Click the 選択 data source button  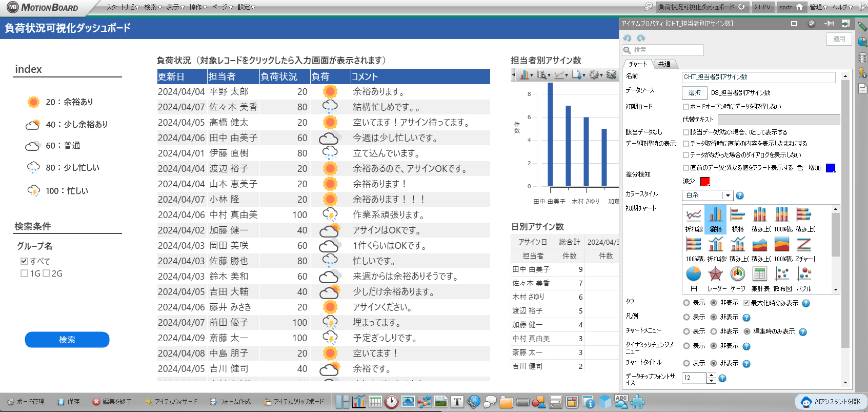(695, 93)
